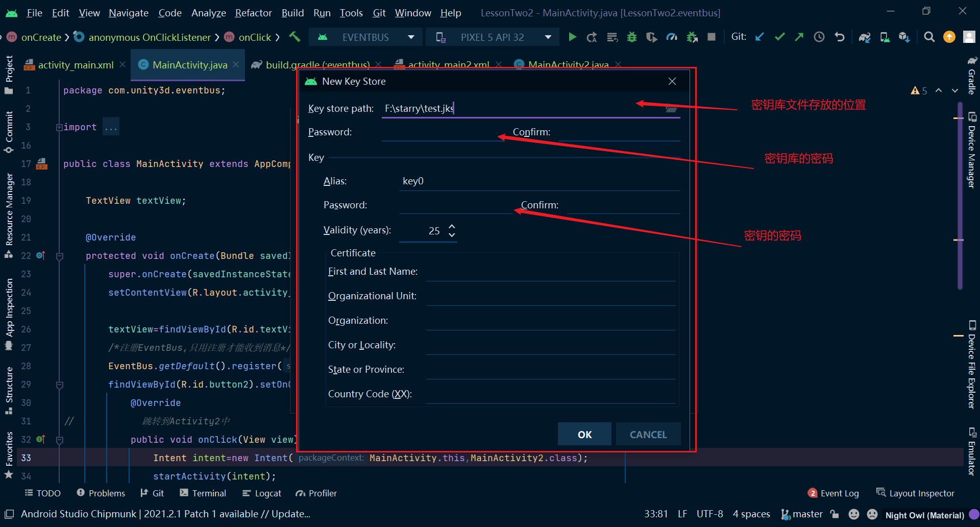Screen dimensions: 980x527
Task: Switch to MainActivity2.java tab
Action: (568, 65)
